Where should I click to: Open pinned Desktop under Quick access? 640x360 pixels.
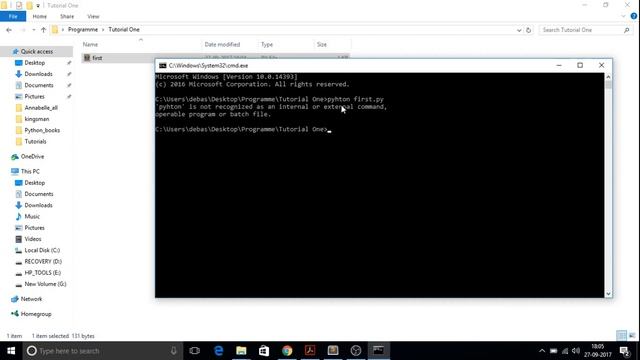pos(35,63)
